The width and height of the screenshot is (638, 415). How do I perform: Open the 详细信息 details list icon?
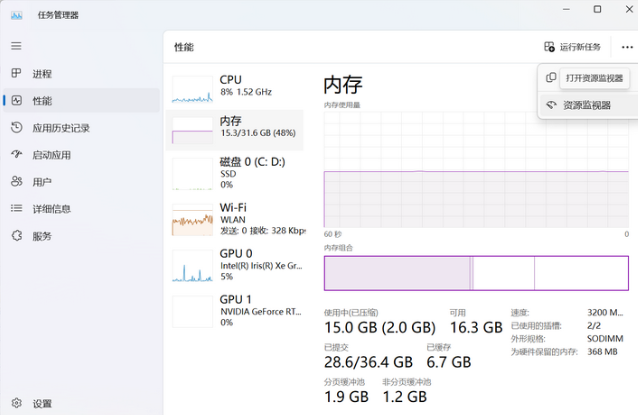16,209
